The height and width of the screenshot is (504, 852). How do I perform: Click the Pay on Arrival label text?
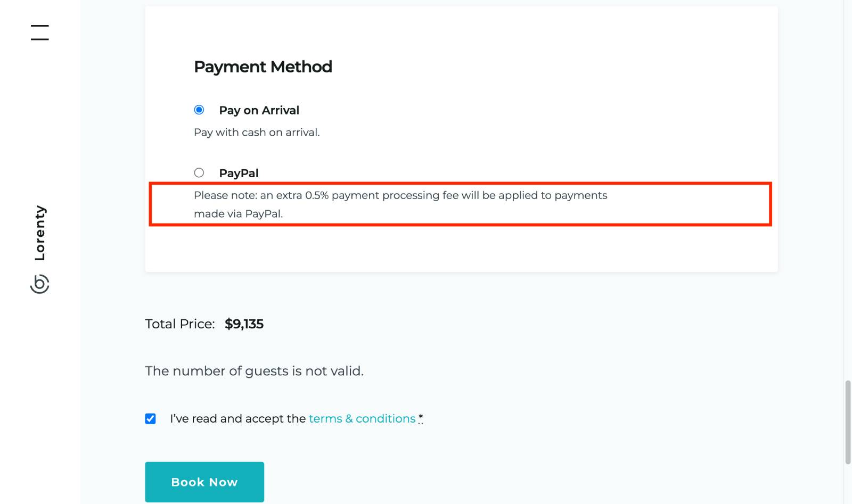point(259,110)
